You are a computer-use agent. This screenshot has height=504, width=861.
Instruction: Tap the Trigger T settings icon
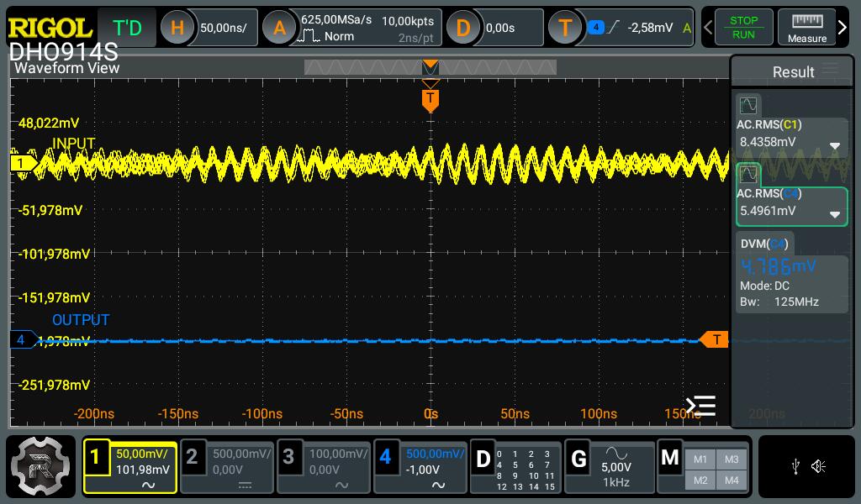[565, 28]
